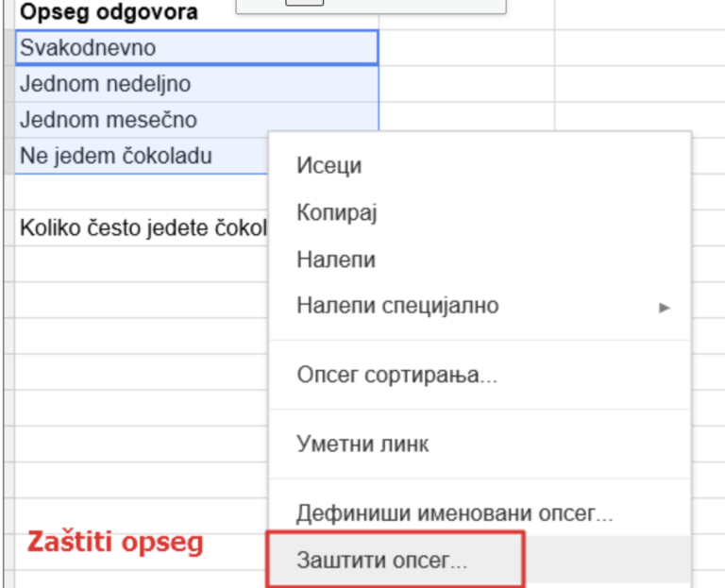Select the cell containing Svakodnevno

coord(196,47)
